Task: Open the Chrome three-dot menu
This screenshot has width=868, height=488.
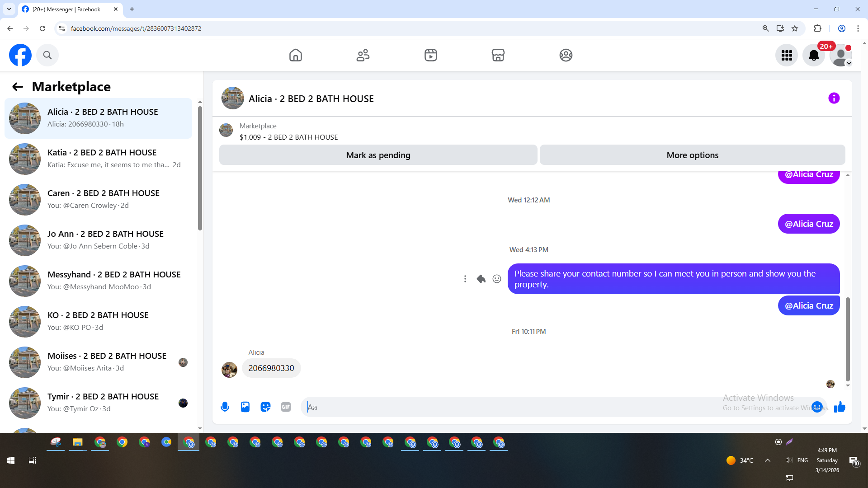Action: pos(858,28)
